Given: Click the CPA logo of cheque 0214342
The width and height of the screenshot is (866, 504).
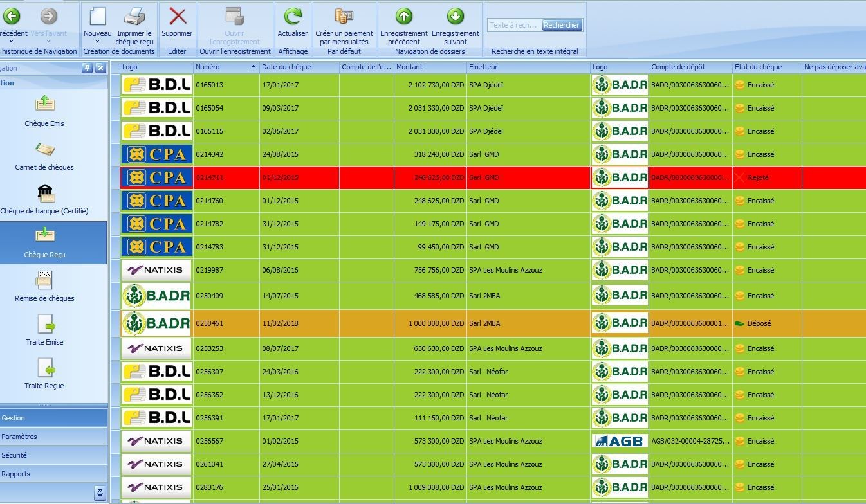Looking at the screenshot, I should [x=157, y=154].
